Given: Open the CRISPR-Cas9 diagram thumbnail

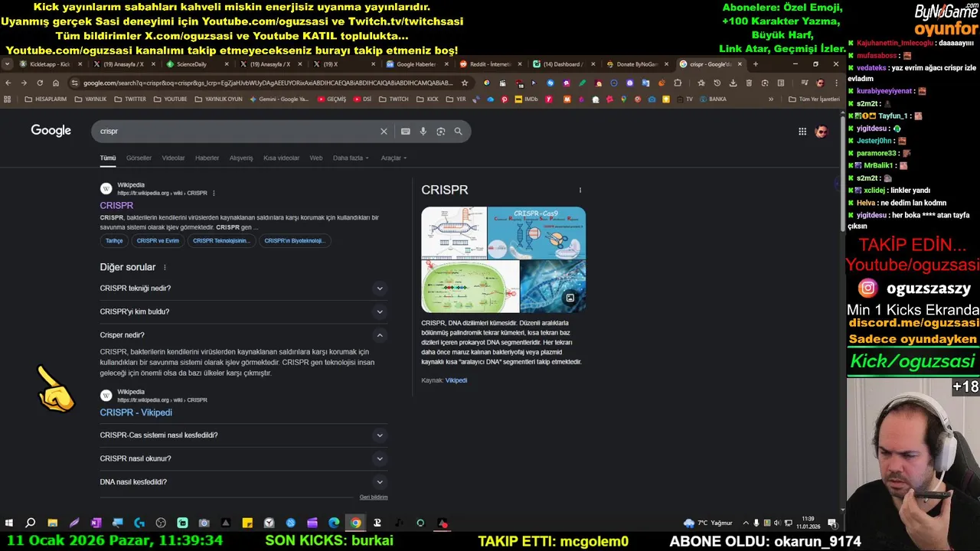Looking at the screenshot, I should click(x=537, y=233).
